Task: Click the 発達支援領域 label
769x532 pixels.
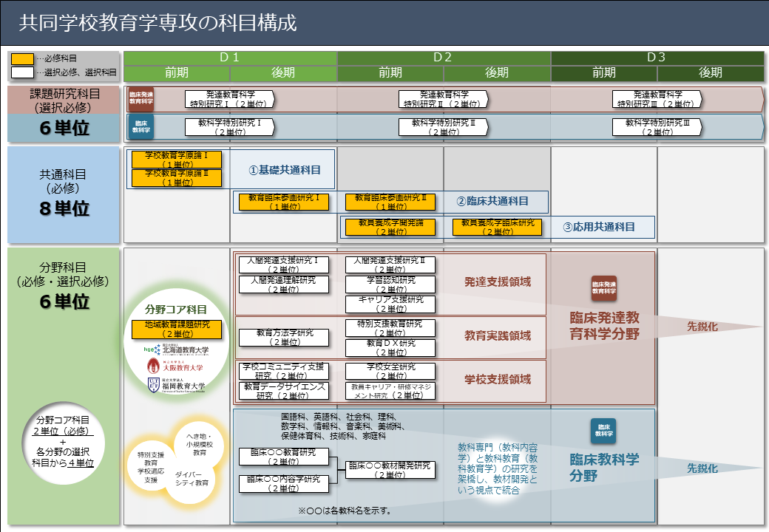Action: 498,282
